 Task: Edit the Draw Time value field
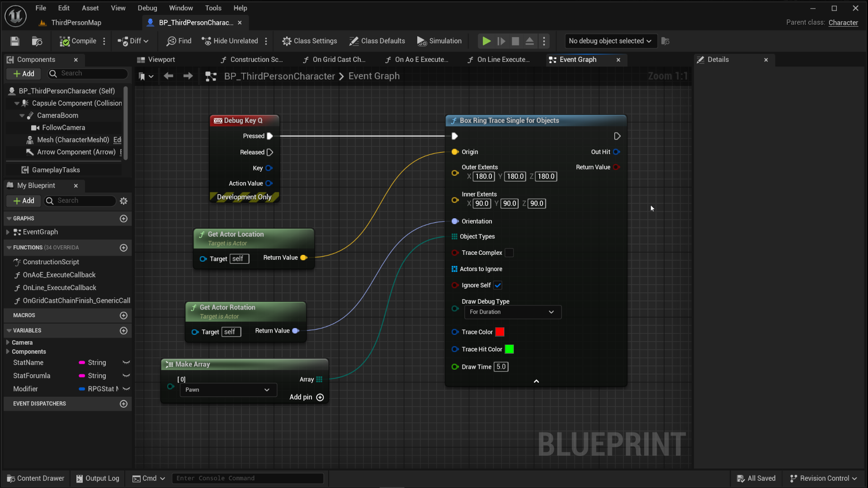pyautogui.click(x=501, y=367)
